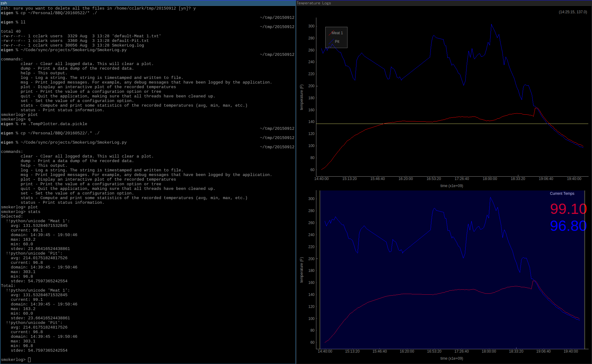Viewport: 592px width, 364px height.
Task: Click the top plot's temperature (F) axis label
Action: [302, 97]
